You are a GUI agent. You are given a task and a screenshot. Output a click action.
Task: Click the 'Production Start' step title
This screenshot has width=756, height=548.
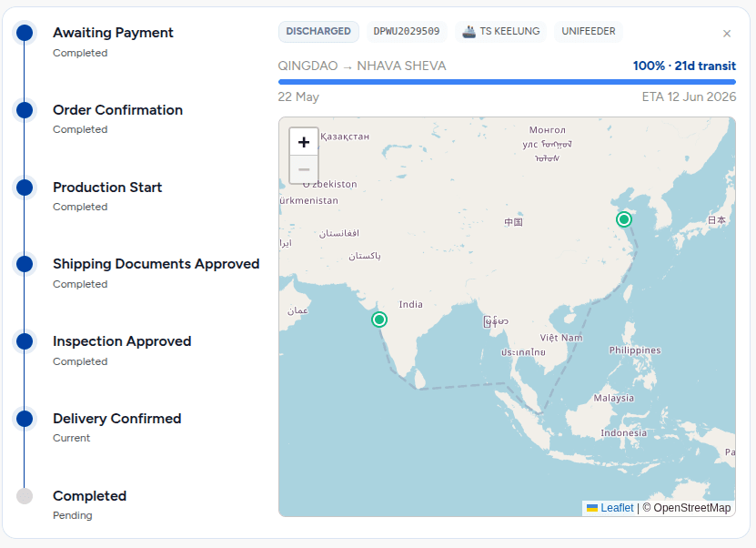tap(107, 188)
